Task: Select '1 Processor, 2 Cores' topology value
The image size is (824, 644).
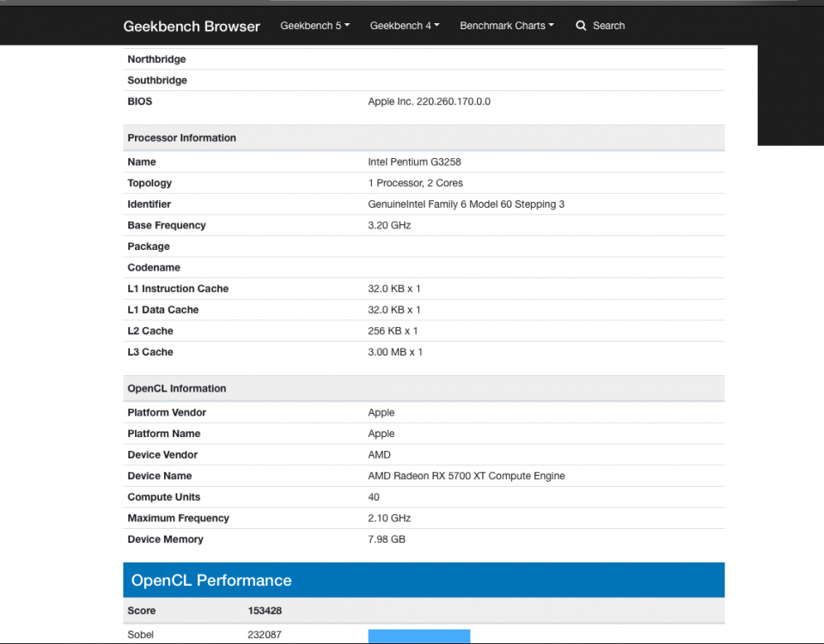Action: pyautogui.click(x=415, y=183)
